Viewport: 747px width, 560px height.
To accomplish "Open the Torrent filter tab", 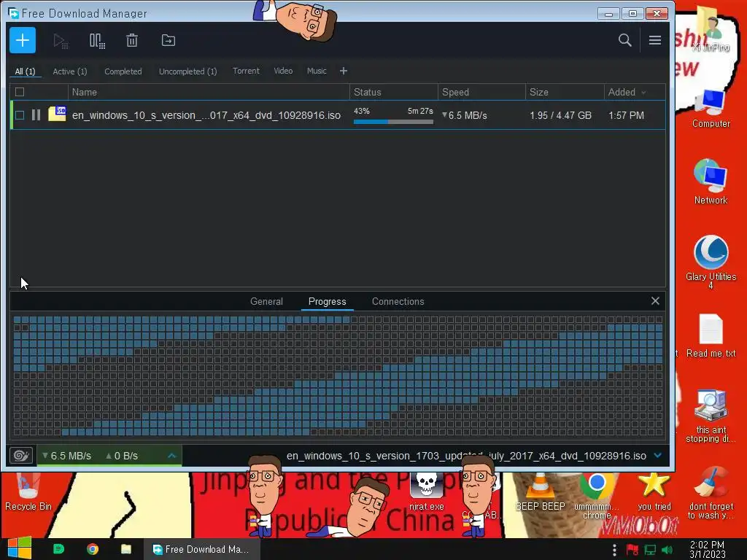I will (x=246, y=71).
